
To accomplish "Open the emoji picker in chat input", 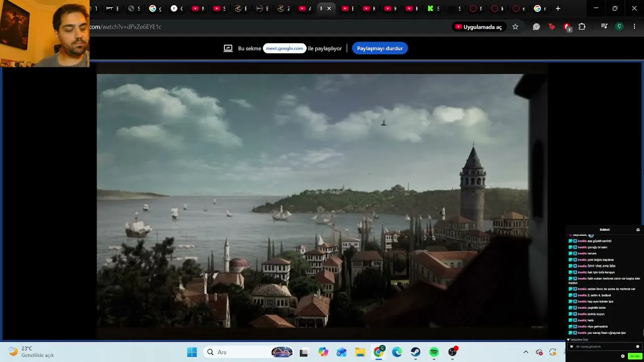I will click(x=637, y=346).
